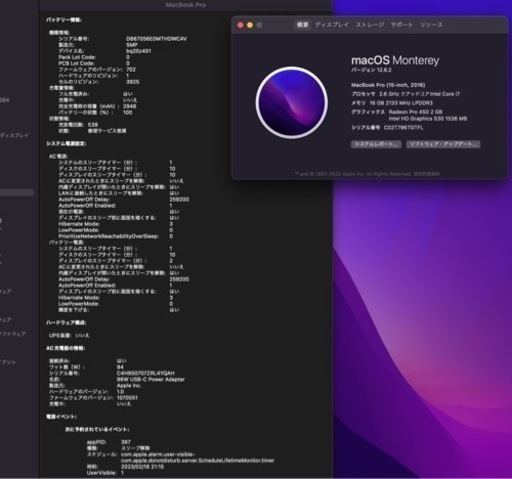
Task: Select the 製造元 Apple Inc. row
Action: coord(95,386)
